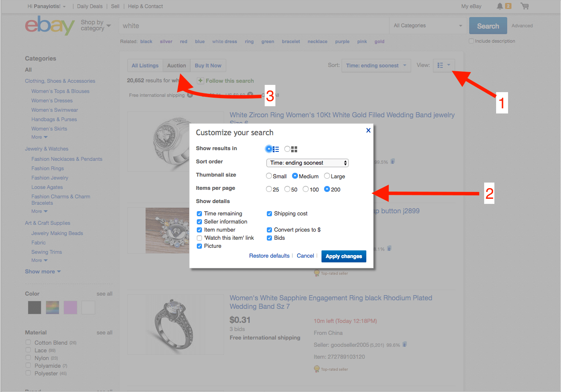Choose Large thumbnail size
Screen dimensions: 561x392
[327, 176]
